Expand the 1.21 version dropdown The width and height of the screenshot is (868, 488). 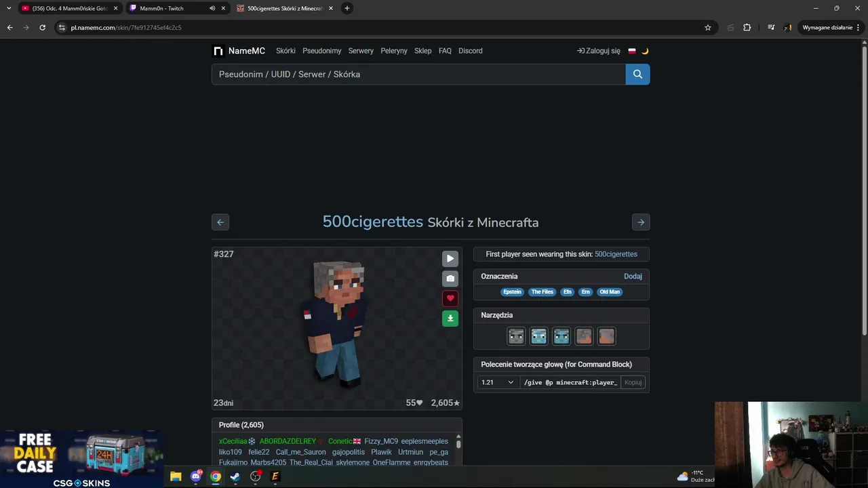point(498,382)
